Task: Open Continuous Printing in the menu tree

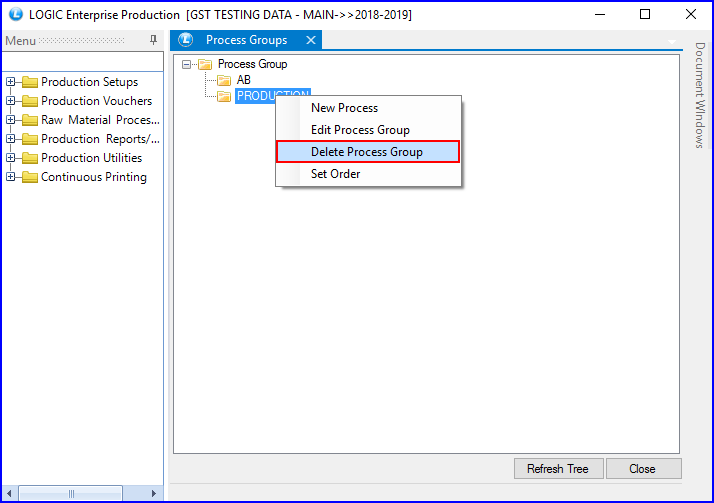Action: 94,177
